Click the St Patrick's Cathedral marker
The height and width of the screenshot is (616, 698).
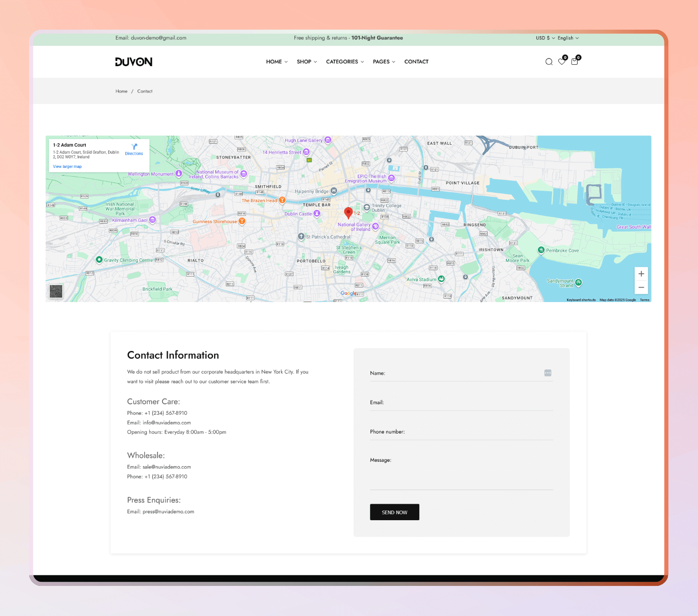[301, 236]
